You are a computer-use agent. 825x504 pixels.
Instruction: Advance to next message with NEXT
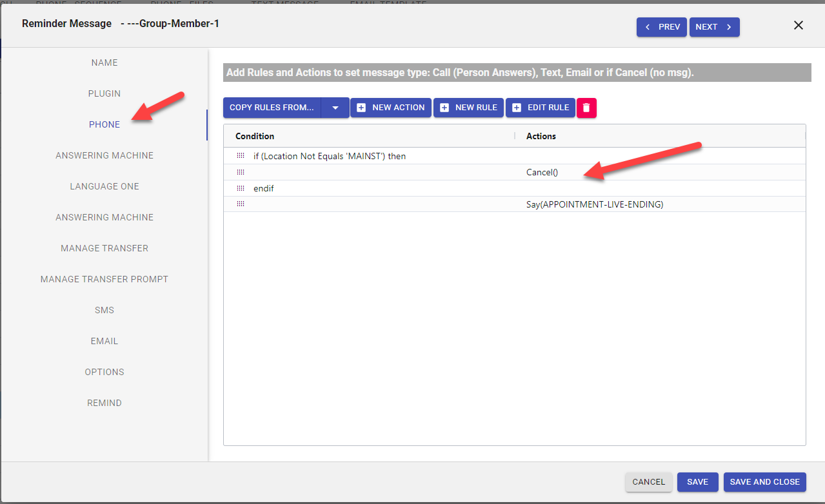coord(714,27)
